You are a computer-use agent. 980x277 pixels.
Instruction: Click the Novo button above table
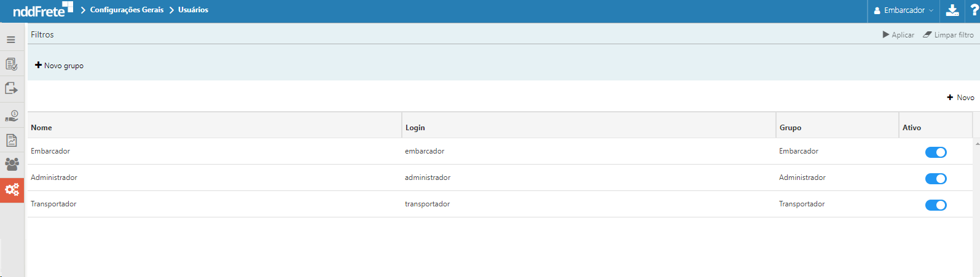(960, 98)
